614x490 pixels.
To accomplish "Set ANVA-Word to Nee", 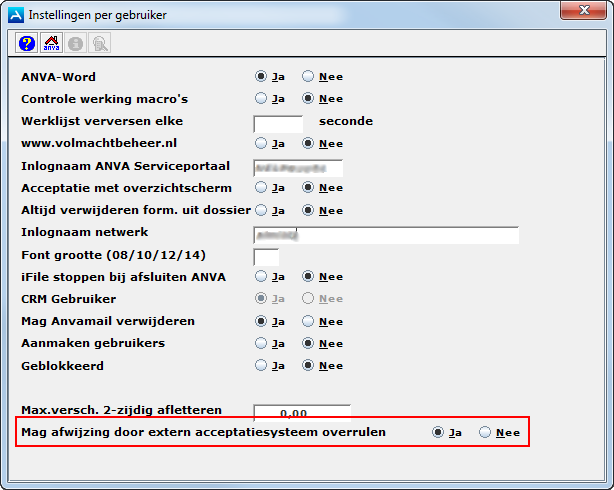I will coord(309,76).
